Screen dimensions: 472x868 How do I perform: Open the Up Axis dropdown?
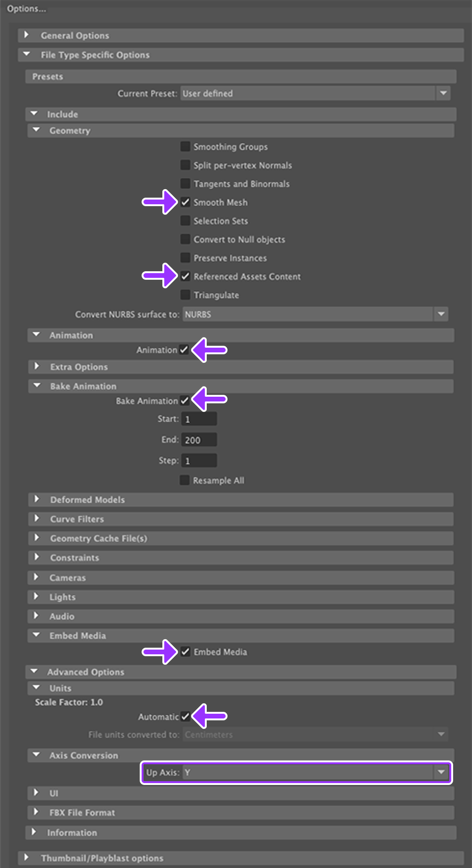pyautogui.click(x=315, y=773)
